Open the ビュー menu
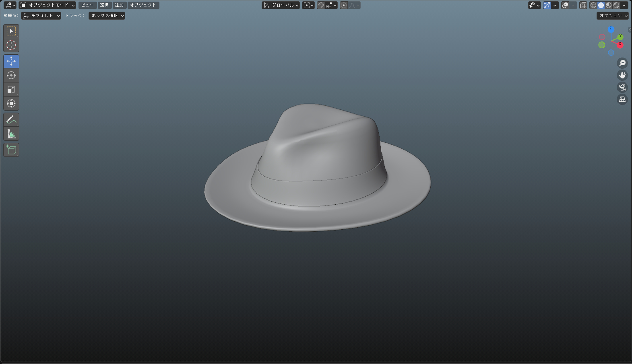632x364 pixels. click(87, 5)
